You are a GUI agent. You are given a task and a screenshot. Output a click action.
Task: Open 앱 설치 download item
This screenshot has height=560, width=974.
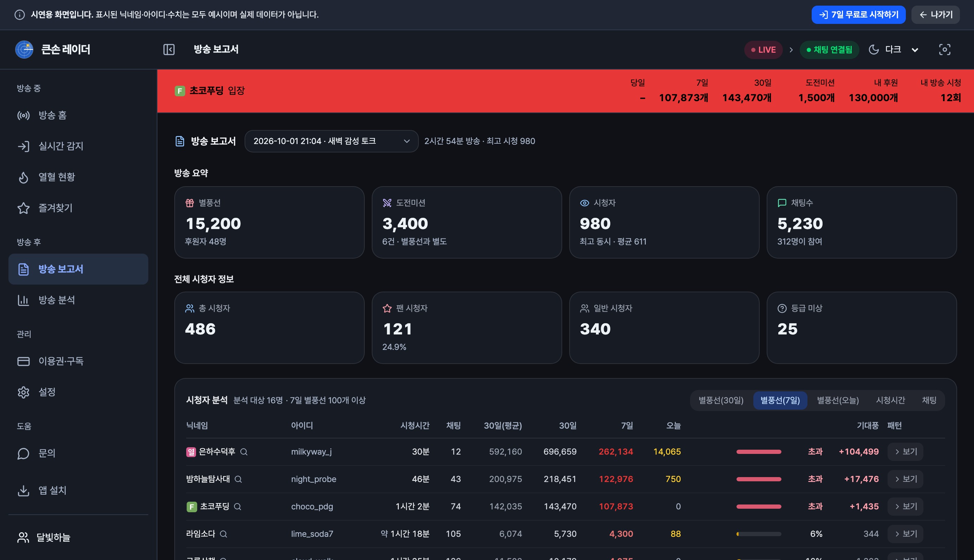[78, 490]
